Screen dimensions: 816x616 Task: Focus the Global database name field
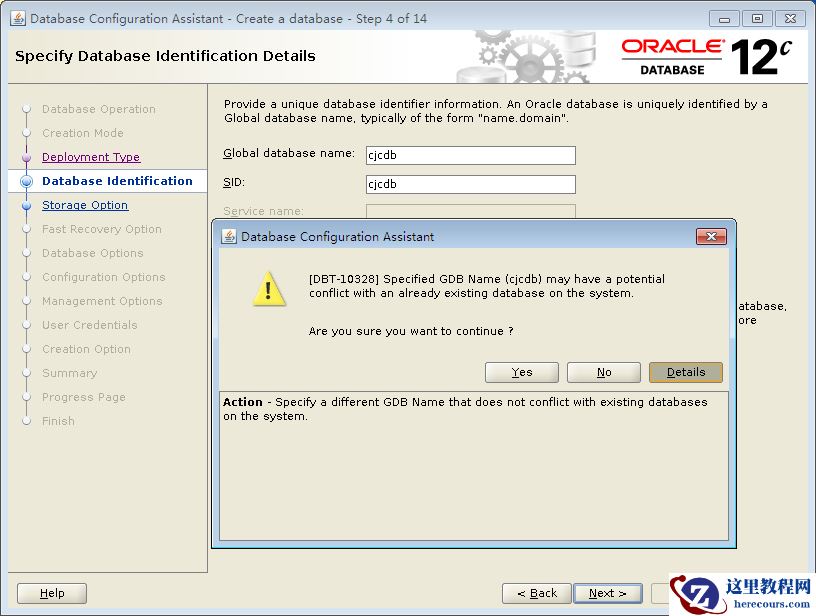471,155
